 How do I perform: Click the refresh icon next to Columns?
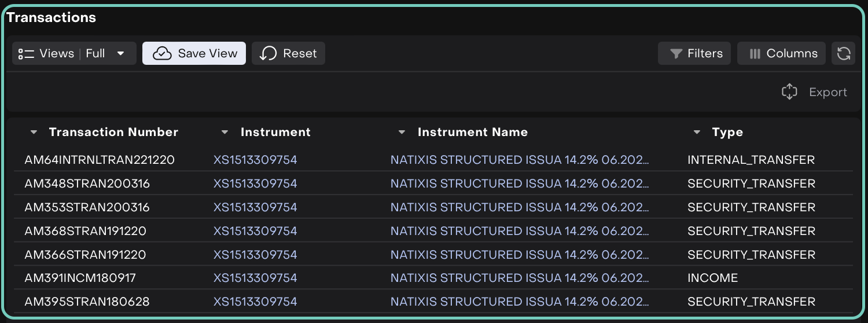pyautogui.click(x=843, y=54)
